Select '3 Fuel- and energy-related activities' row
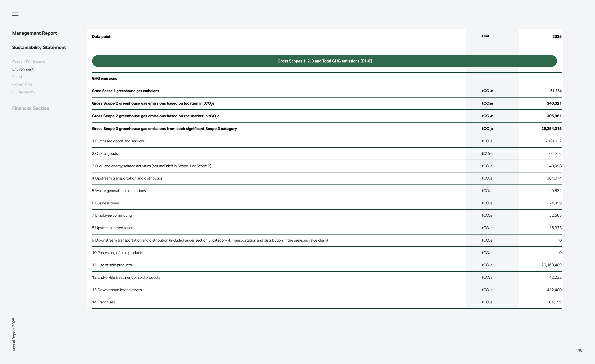Image resolution: width=595 pixels, height=364 pixels. click(327, 166)
